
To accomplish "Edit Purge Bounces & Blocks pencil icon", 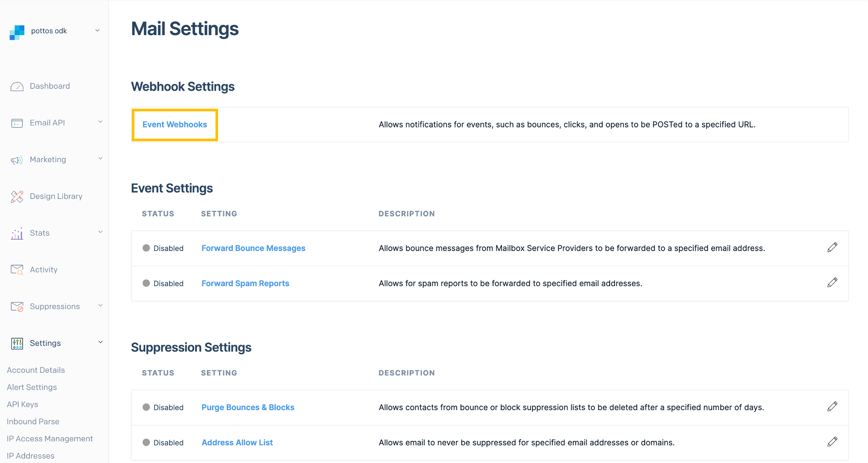I will click(x=832, y=407).
